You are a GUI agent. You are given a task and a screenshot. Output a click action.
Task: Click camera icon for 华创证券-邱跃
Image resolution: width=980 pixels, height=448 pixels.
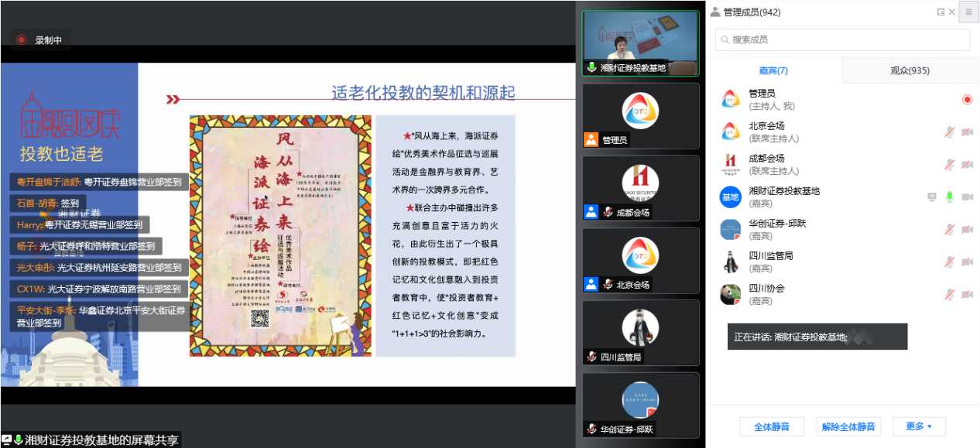967,230
